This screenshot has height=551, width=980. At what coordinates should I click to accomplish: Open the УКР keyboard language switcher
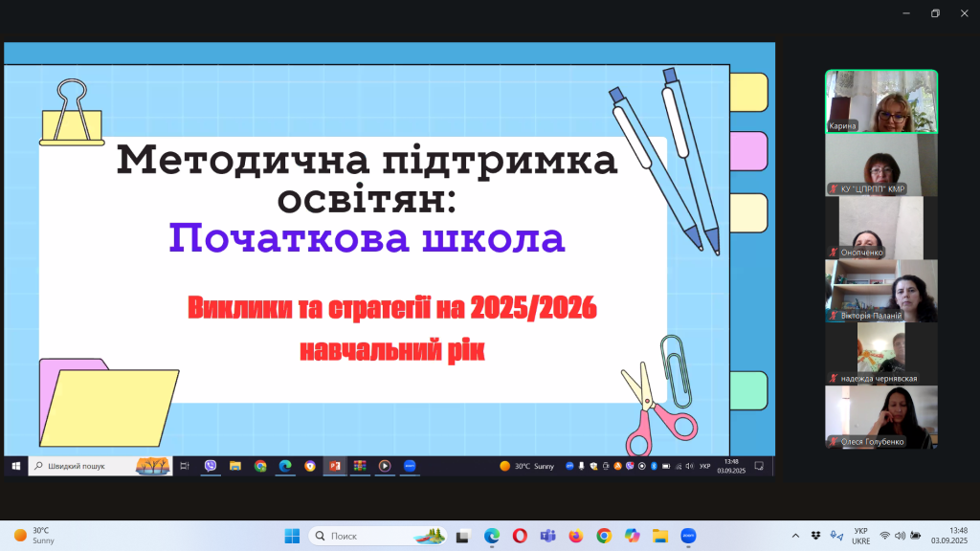(x=860, y=536)
